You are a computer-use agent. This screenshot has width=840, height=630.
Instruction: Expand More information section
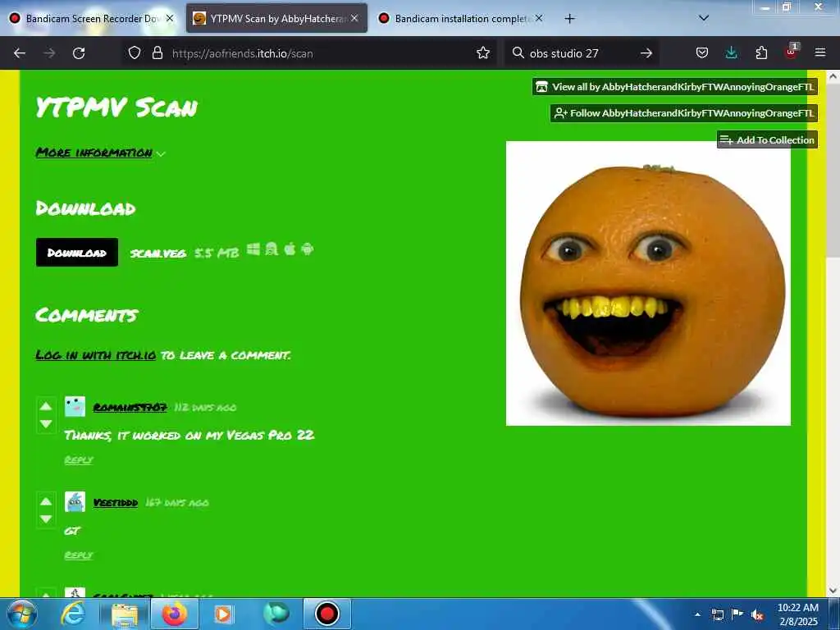[100, 153]
